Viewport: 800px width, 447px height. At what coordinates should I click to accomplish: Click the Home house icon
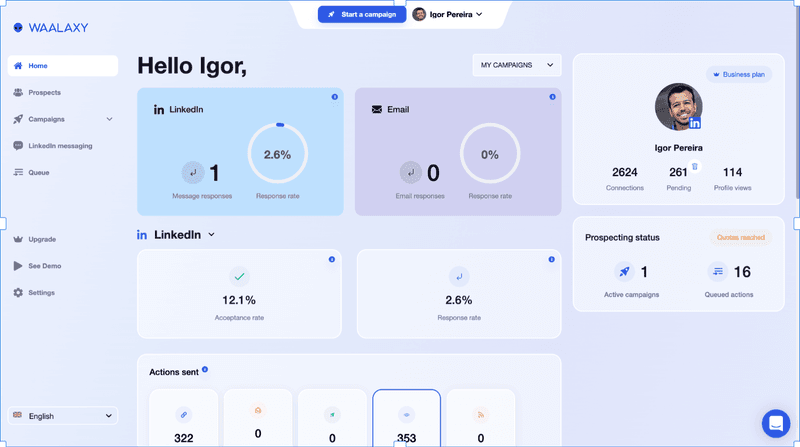18,65
